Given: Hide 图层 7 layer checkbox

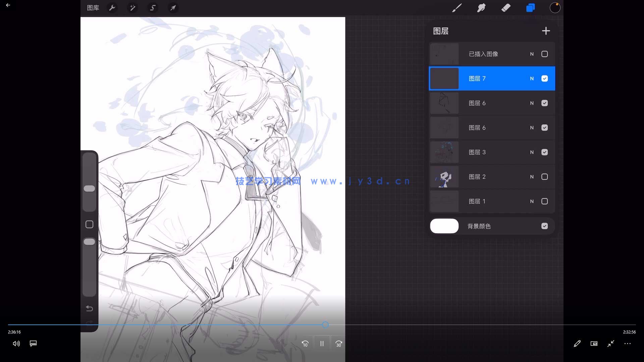Looking at the screenshot, I should (x=544, y=78).
